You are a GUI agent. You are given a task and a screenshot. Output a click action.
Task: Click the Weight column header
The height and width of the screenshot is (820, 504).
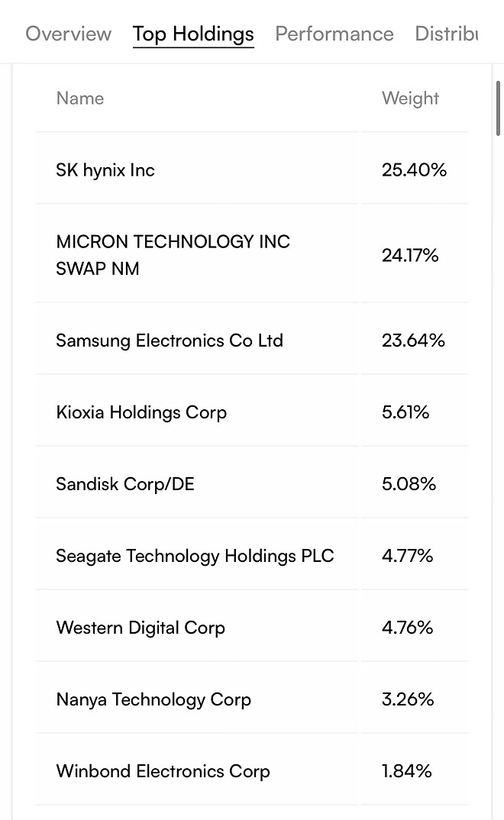click(x=410, y=98)
